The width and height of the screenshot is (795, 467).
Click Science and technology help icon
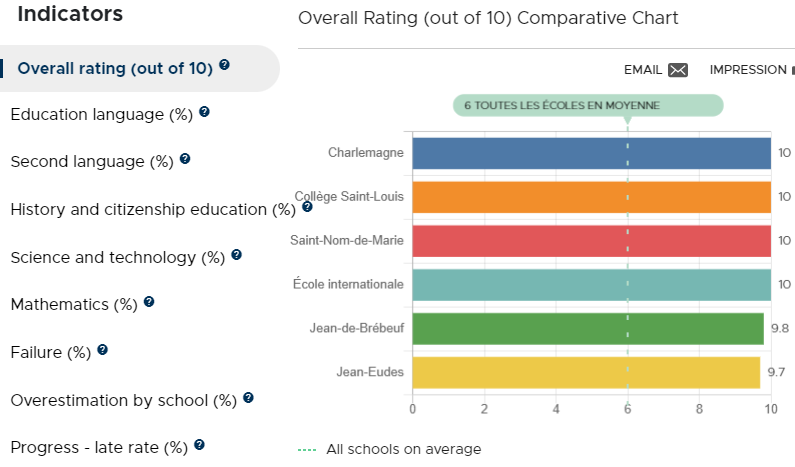click(236, 255)
